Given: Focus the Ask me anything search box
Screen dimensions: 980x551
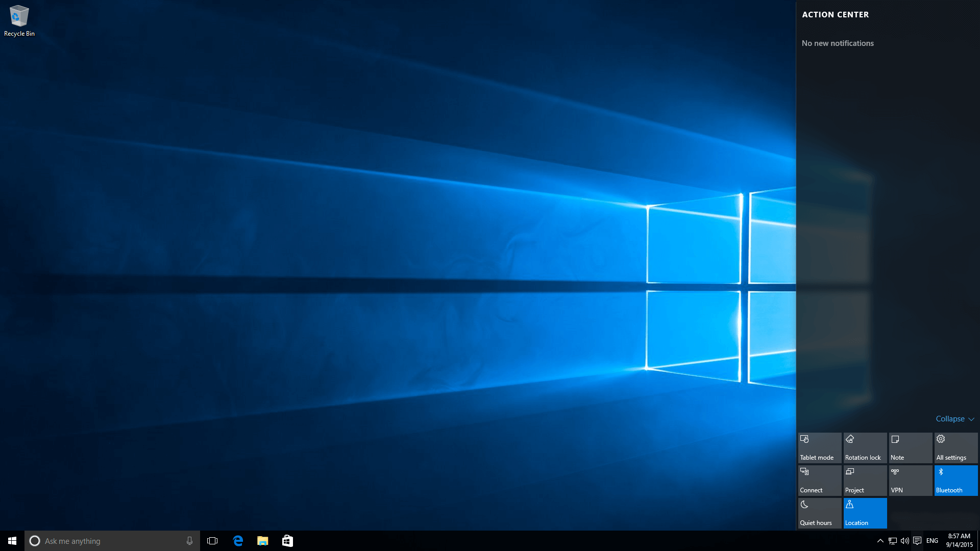Looking at the screenshot, I should (x=112, y=541).
